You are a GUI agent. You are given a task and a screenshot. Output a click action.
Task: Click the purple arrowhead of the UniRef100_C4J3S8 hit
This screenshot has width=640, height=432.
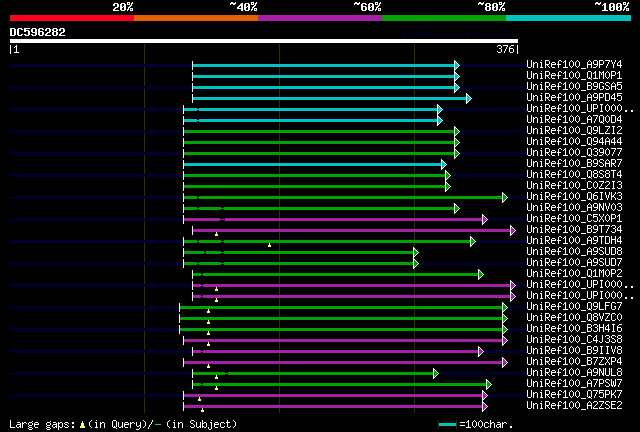pos(505,341)
